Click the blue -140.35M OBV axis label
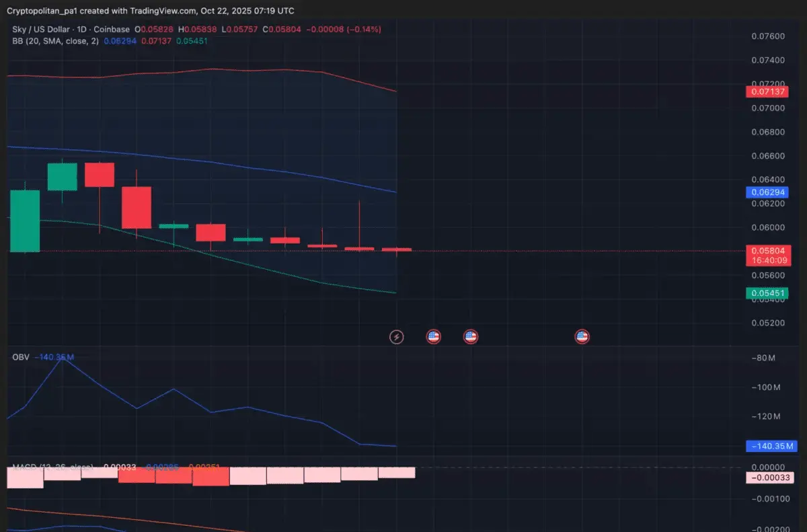The width and height of the screenshot is (807, 532). (771, 446)
